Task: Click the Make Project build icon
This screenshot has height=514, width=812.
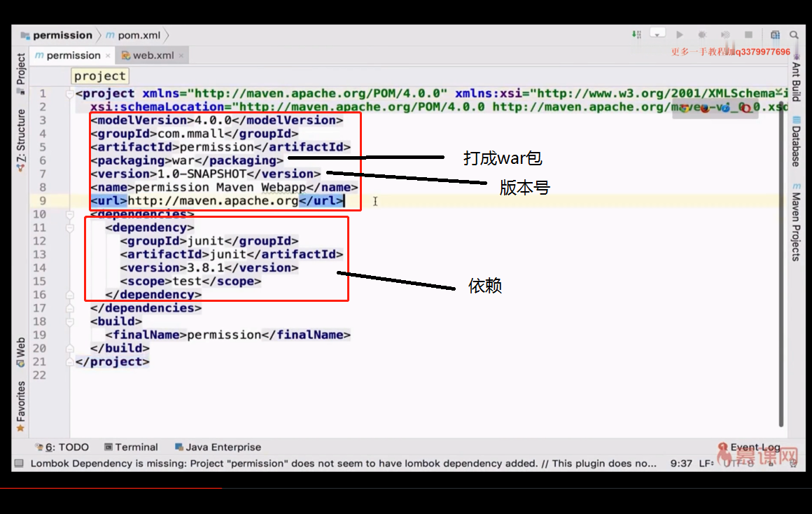Action: coord(636,35)
